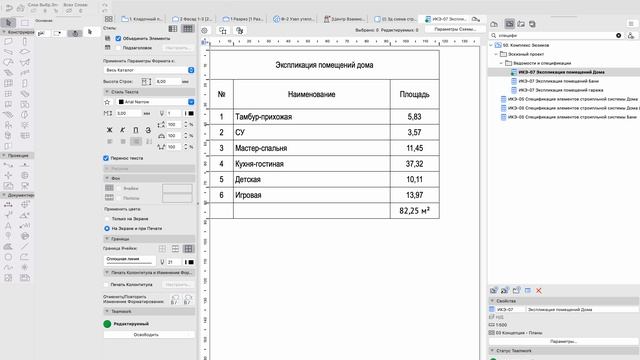
Task: Select the no-borders cell border icon
Action: click(162, 249)
